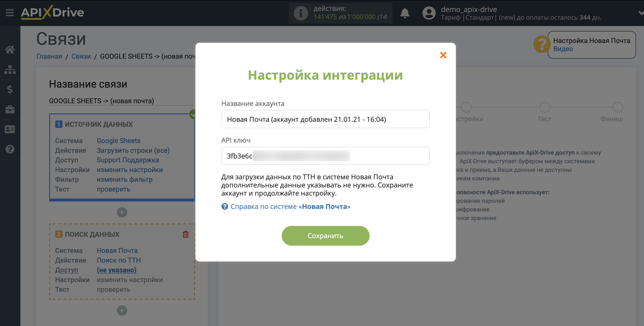Screen dimensions: 644x326
Task: Click the actions counter 141'475
Action: [325, 17]
